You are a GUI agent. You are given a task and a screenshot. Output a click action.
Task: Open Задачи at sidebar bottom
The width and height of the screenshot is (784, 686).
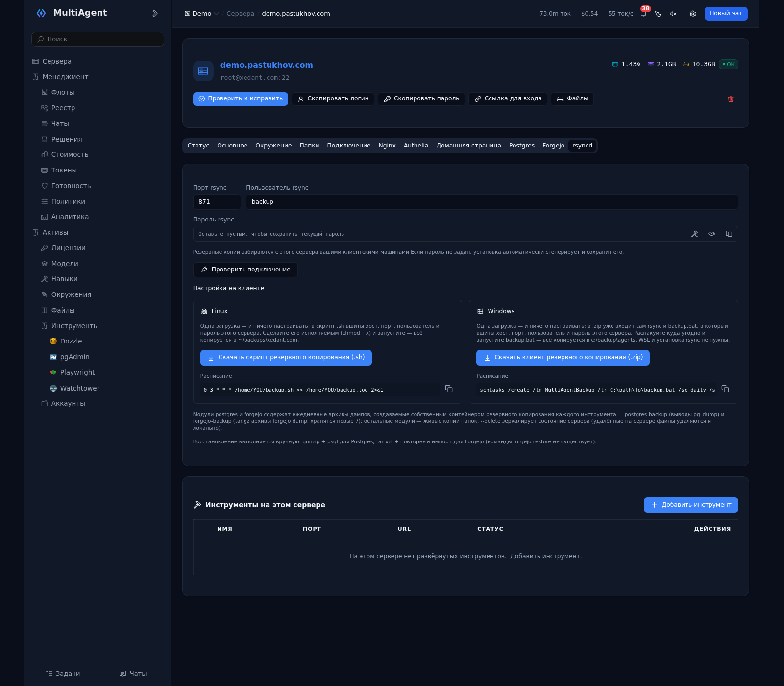[63, 674]
